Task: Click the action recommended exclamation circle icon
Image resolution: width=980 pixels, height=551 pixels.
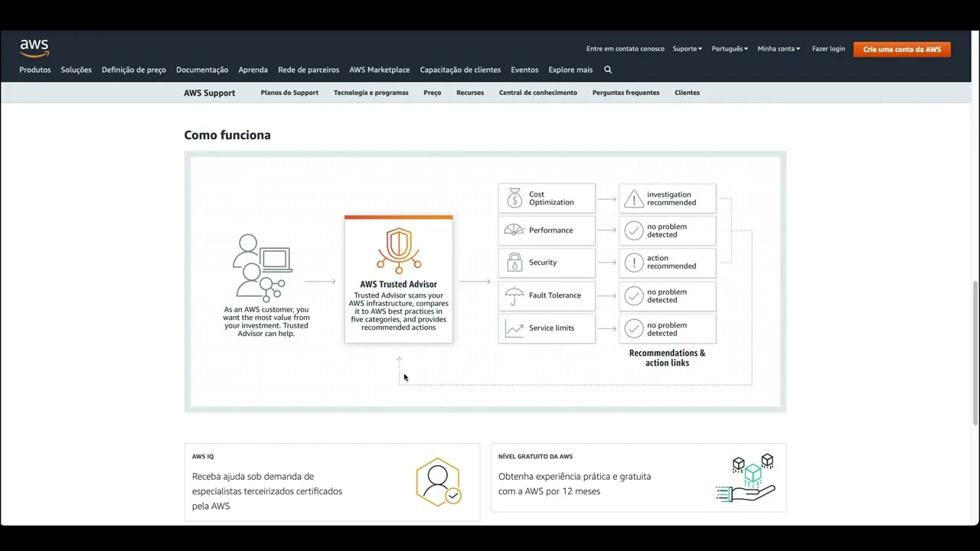Action: pos(634,262)
